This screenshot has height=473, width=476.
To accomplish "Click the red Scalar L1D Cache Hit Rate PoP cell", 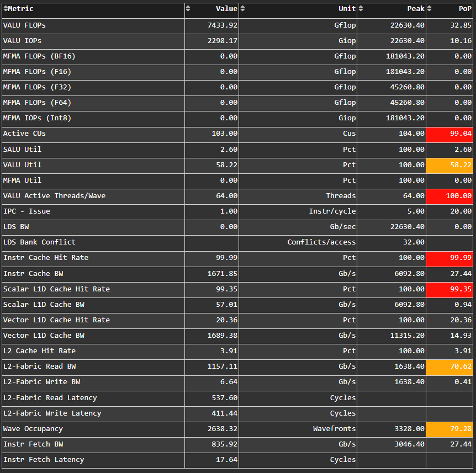I will coord(449,289).
